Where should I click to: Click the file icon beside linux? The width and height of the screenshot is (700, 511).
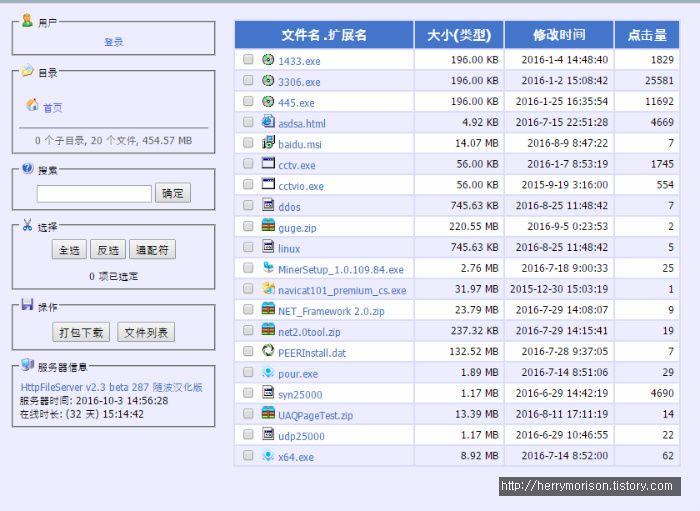pos(268,246)
